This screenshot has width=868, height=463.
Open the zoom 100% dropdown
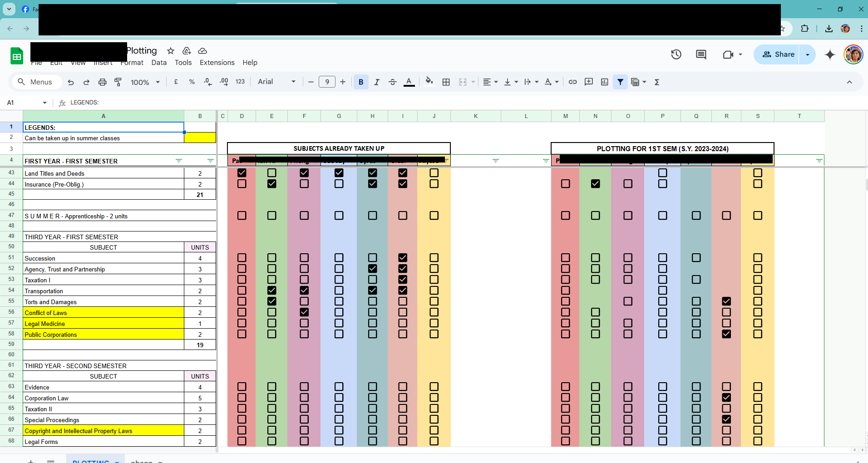coord(145,82)
